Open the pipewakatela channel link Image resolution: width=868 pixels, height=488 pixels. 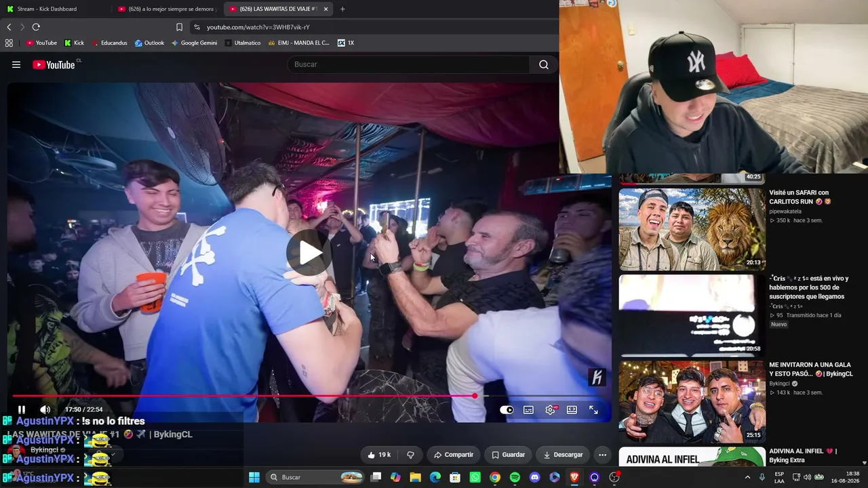pos(787,211)
